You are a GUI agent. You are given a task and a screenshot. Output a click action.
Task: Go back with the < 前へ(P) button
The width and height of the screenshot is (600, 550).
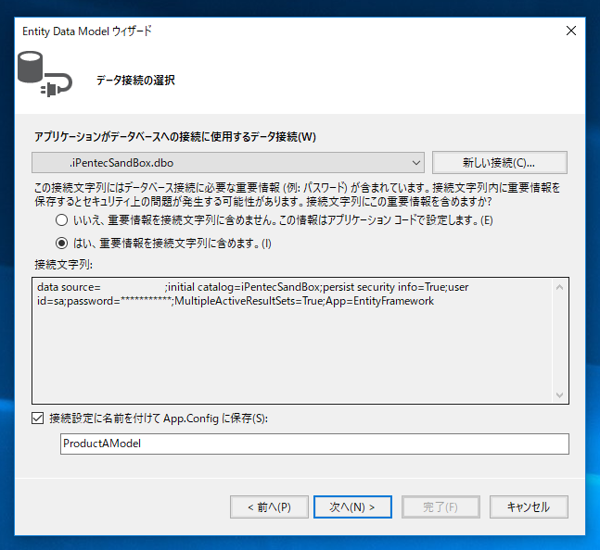[269, 507]
